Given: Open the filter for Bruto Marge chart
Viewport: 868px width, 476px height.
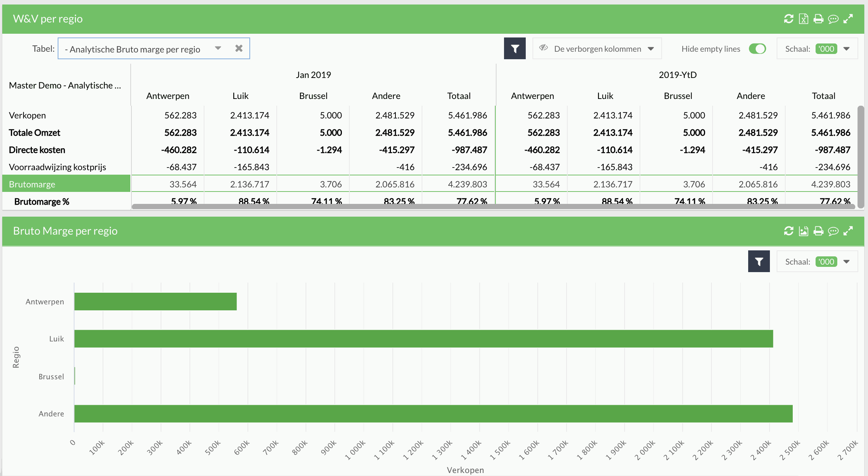Looking at the screenshot, I should coord(759,261).
